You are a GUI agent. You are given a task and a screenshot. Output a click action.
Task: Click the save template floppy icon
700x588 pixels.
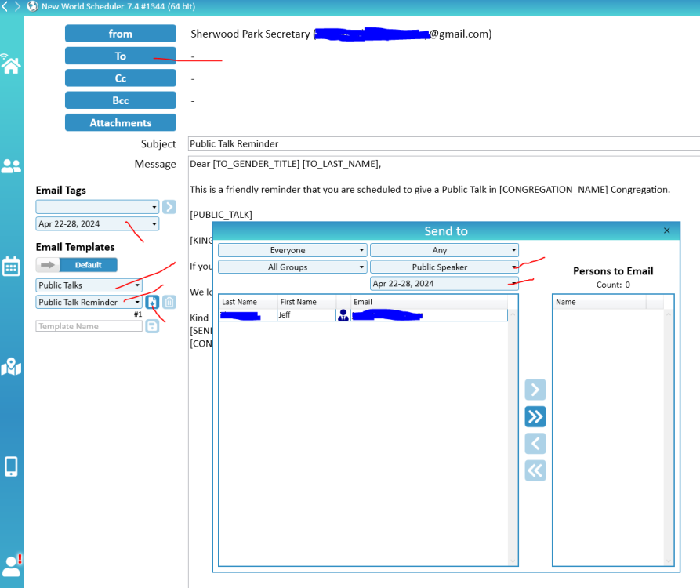coord(152,325)
